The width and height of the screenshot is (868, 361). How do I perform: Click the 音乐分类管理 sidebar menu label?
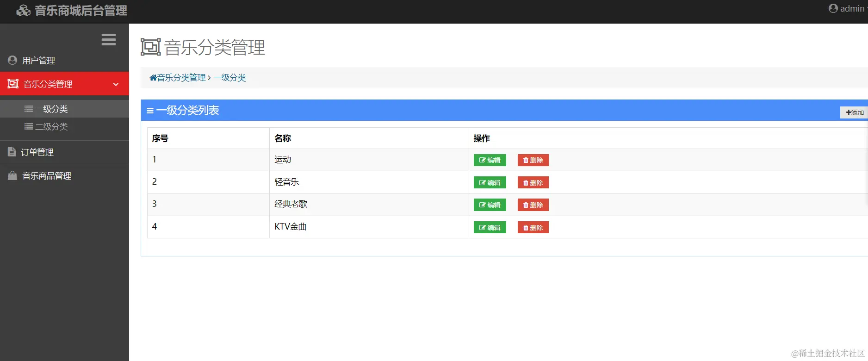48,84
